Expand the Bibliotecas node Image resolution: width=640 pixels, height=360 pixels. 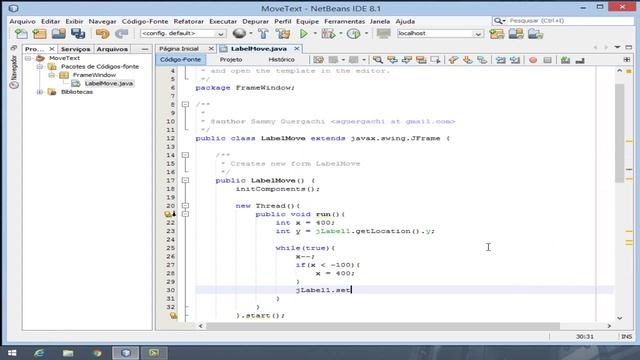coord(40,92)
